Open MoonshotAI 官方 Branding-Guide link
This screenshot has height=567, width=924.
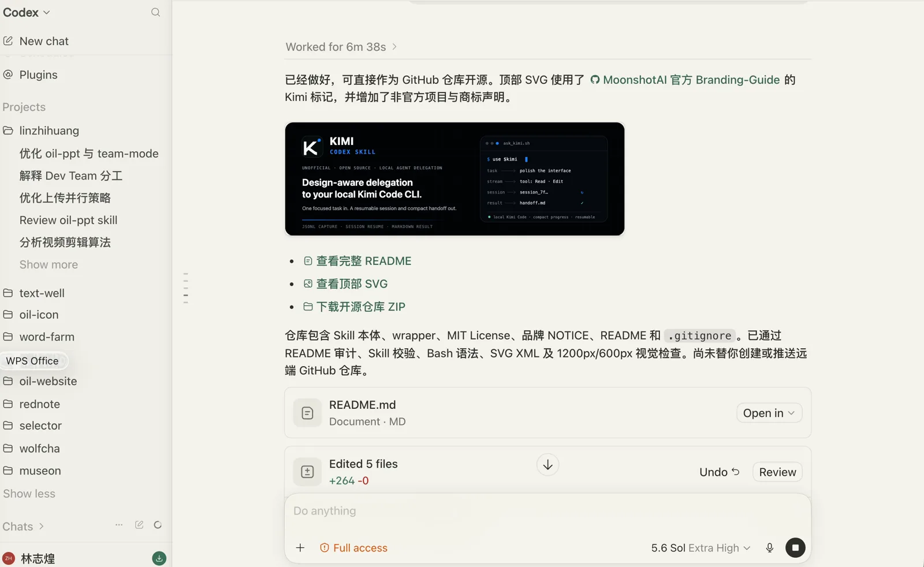(685, 80)
